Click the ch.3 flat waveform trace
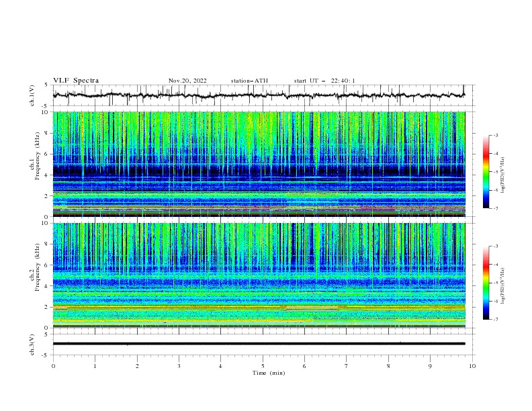The width and height of the screenshot is (532, 411). [259, 344]
